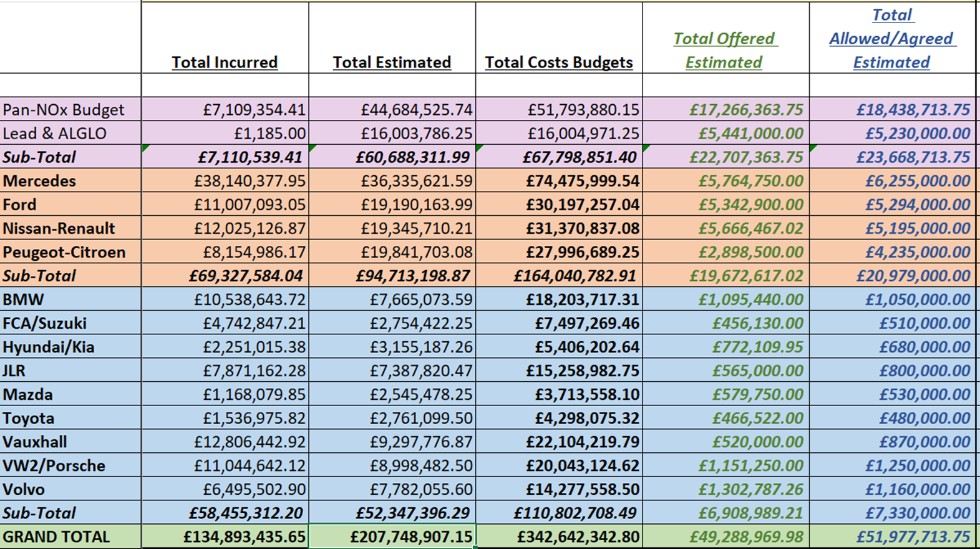Select the Peugeot-Citroen label cell
This screenshot has width=980, height=549.
coord(70,252)
